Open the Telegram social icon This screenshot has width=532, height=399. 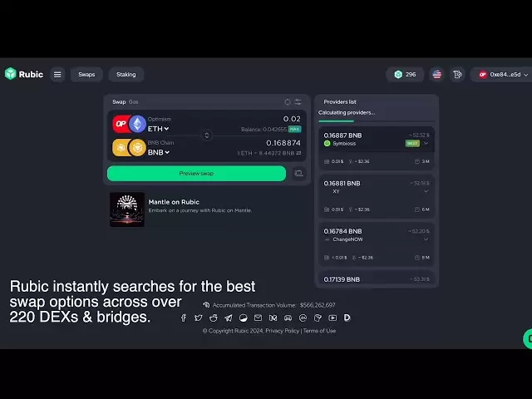[x=229, y=318]
